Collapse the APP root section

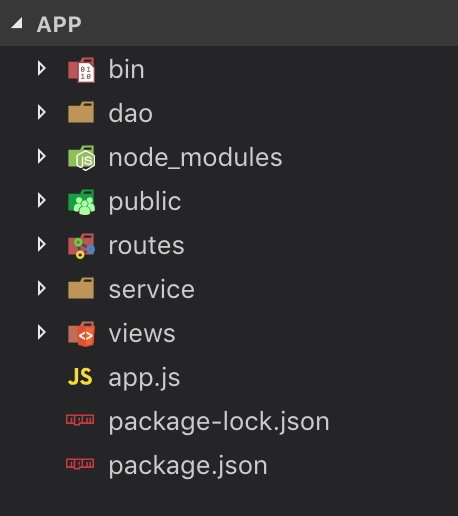tap(17, 24)
